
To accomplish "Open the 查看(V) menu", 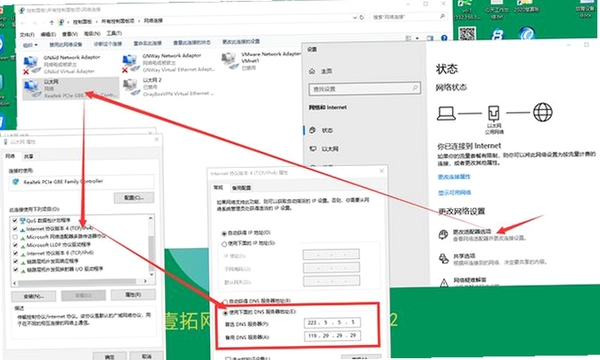I will [x=70, y=34].
